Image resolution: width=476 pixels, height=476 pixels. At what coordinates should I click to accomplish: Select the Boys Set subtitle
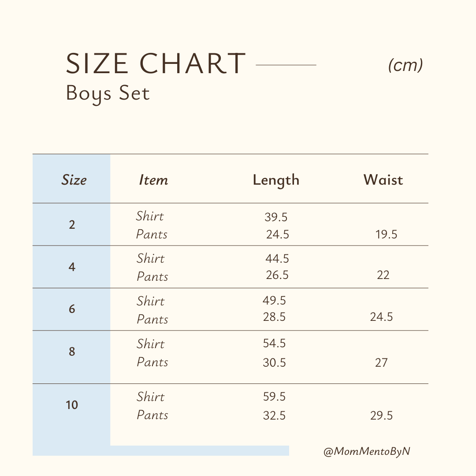pyautogui.click(x=108, y=94)
